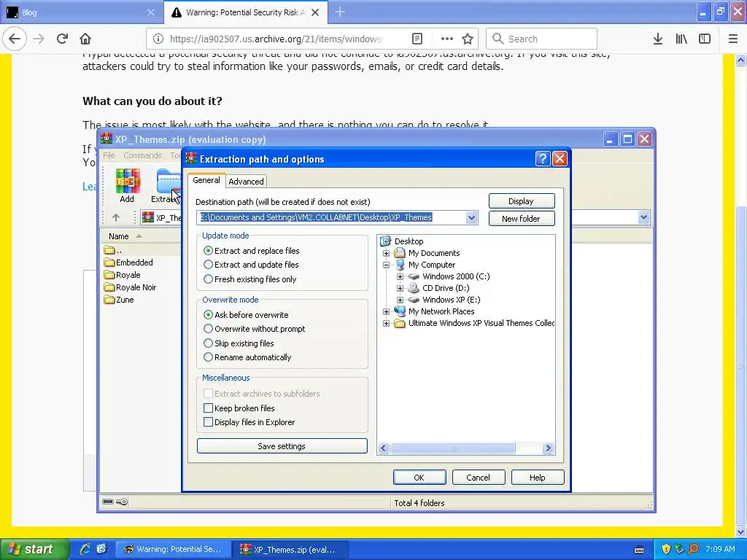Open the page actions three-dot menu
747x560 pixels.
pyautogui.click(x=446, y=39)
